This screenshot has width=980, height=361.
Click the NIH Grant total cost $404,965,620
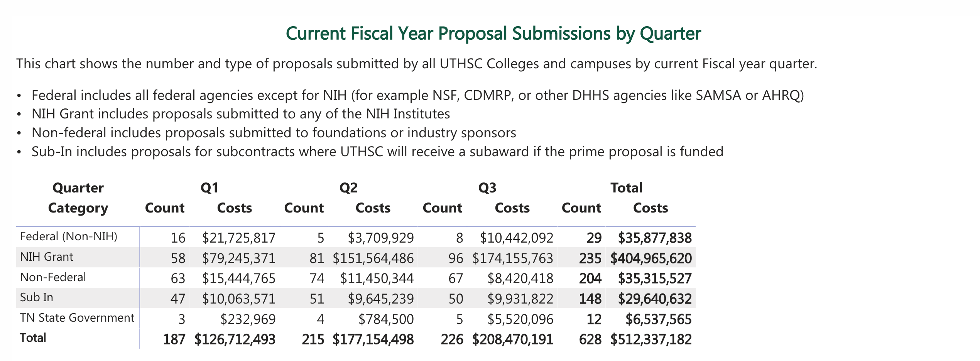[651, 258]
